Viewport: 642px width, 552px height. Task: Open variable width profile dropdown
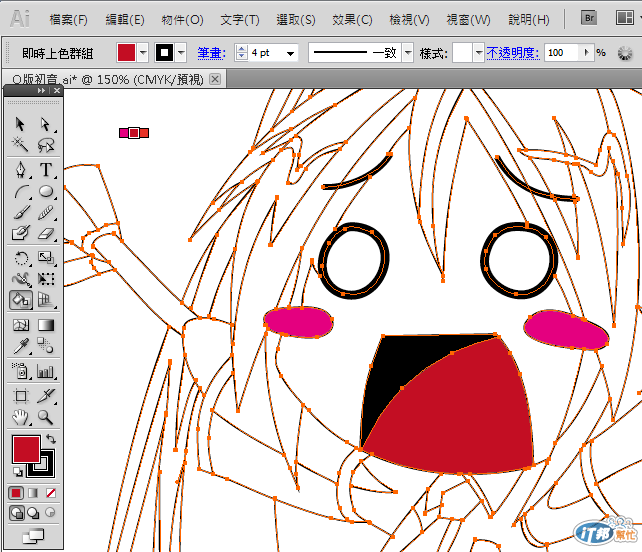[408, 53]
